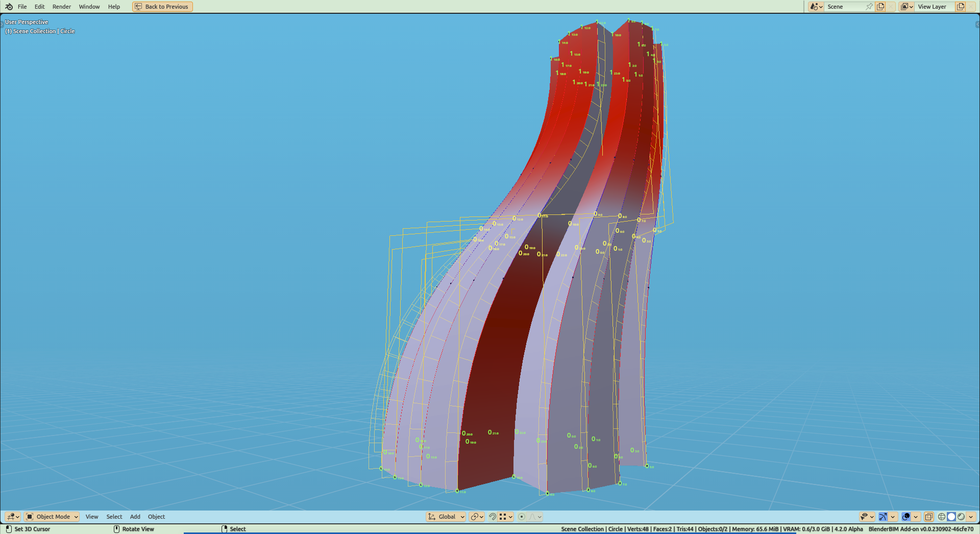Open the Object Mode dropdown

point(52,517)
